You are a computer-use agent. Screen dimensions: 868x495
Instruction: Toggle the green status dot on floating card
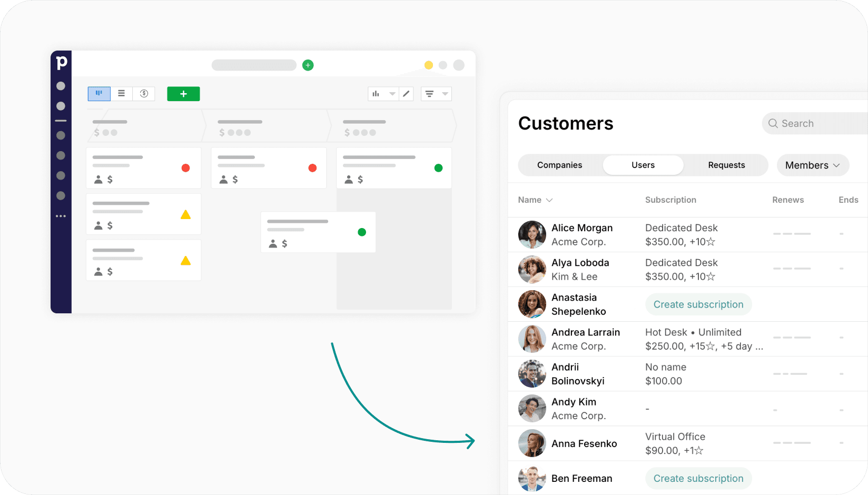click(362, 232)
